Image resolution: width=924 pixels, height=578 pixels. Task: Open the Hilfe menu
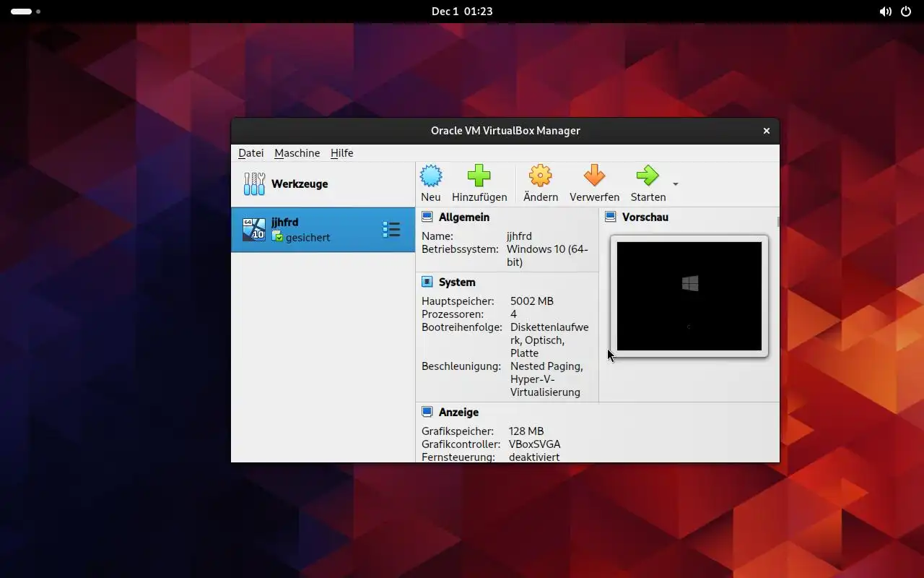[x=342, y=153]
